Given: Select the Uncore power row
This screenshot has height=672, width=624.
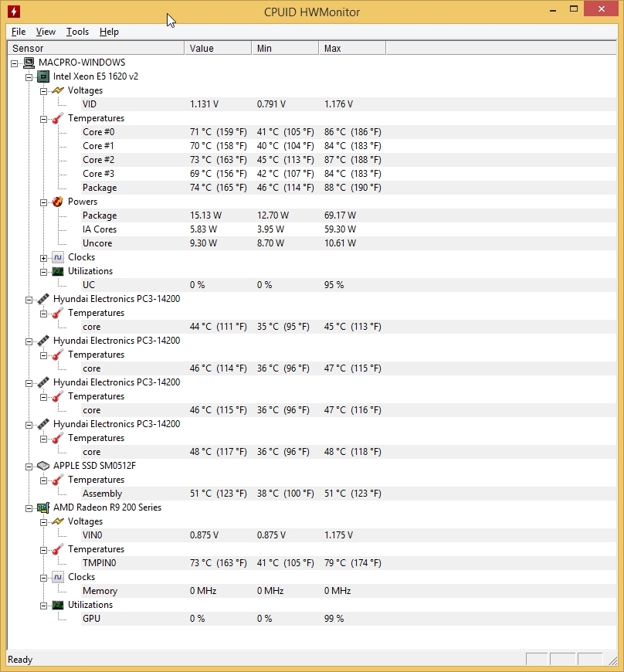Looking at the screenshot, I should 348,243.
